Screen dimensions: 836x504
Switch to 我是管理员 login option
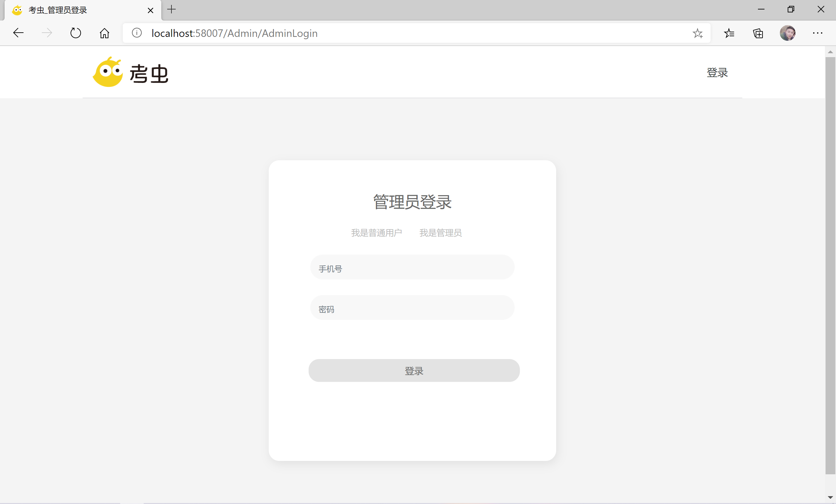click(x=441, y=233)
